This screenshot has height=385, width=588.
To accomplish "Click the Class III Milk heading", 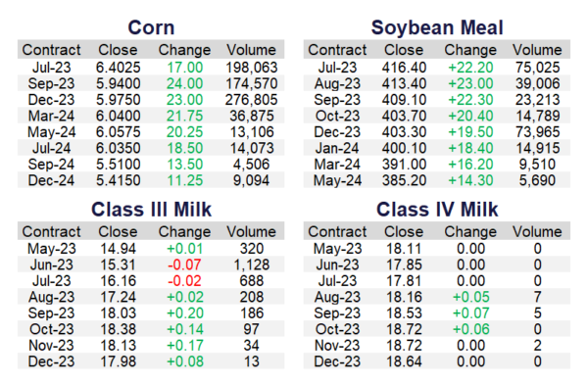I will 151,210.
